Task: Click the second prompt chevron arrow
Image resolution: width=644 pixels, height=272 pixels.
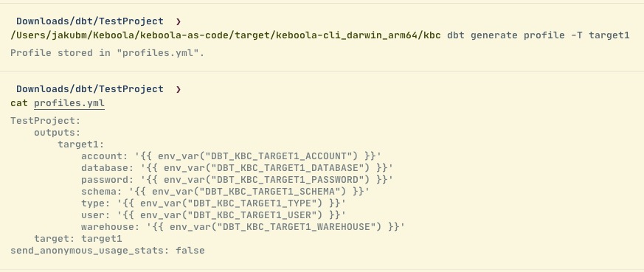Action: click(x=179, y=89)
